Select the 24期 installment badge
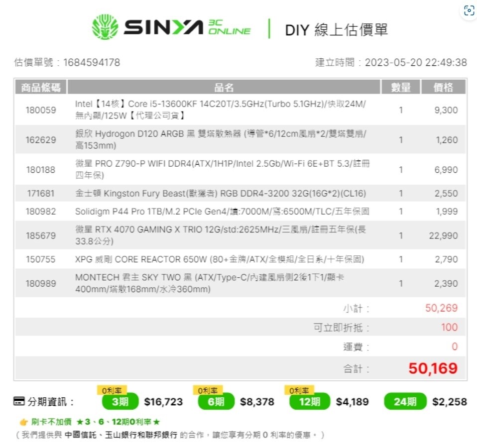This screenshot has height=448, width=477. (405, 402)
